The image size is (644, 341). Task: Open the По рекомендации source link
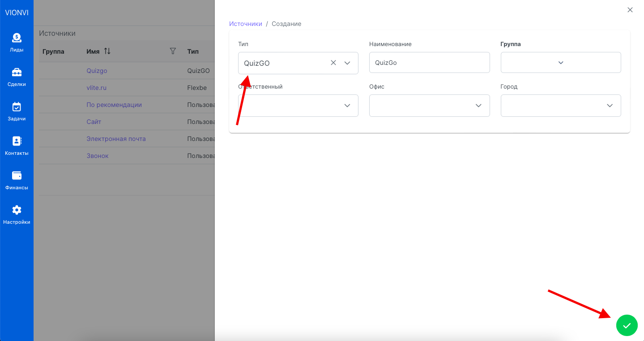pyautogui.click(x=114, y=105)
